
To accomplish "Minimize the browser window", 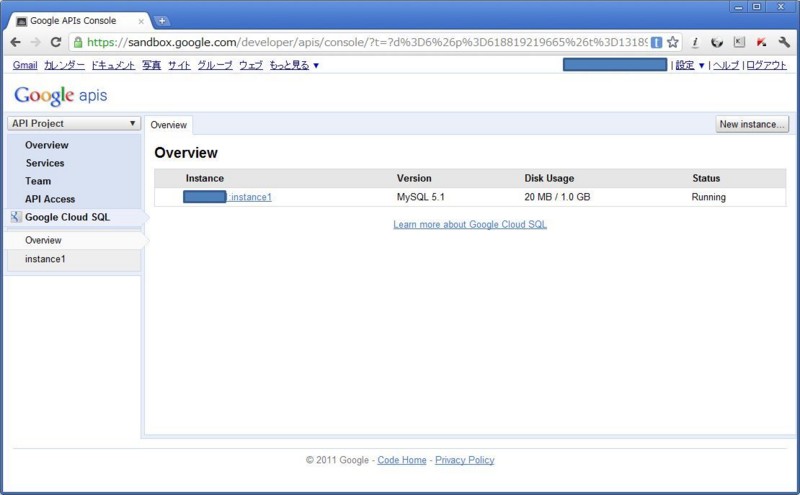I will click(738, 7).
